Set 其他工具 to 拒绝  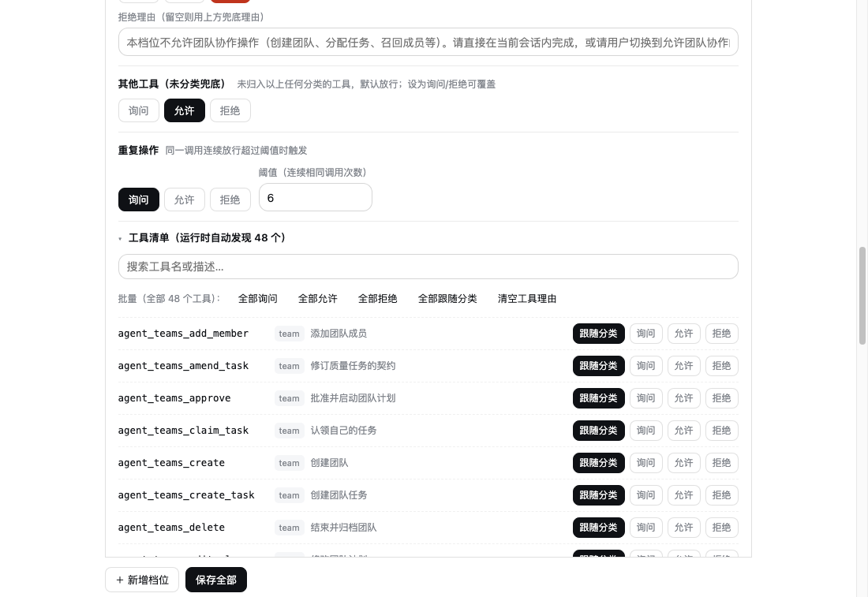[x=230, y=110]
